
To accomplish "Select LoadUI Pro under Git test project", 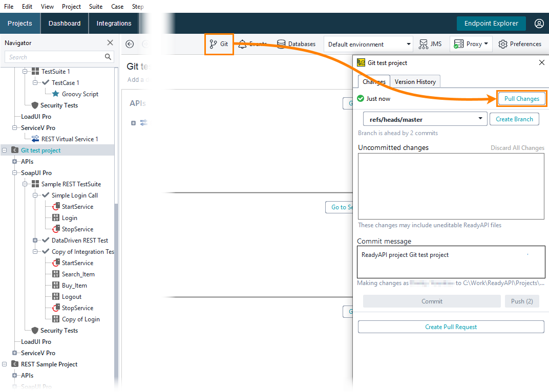I will point(36,342).
